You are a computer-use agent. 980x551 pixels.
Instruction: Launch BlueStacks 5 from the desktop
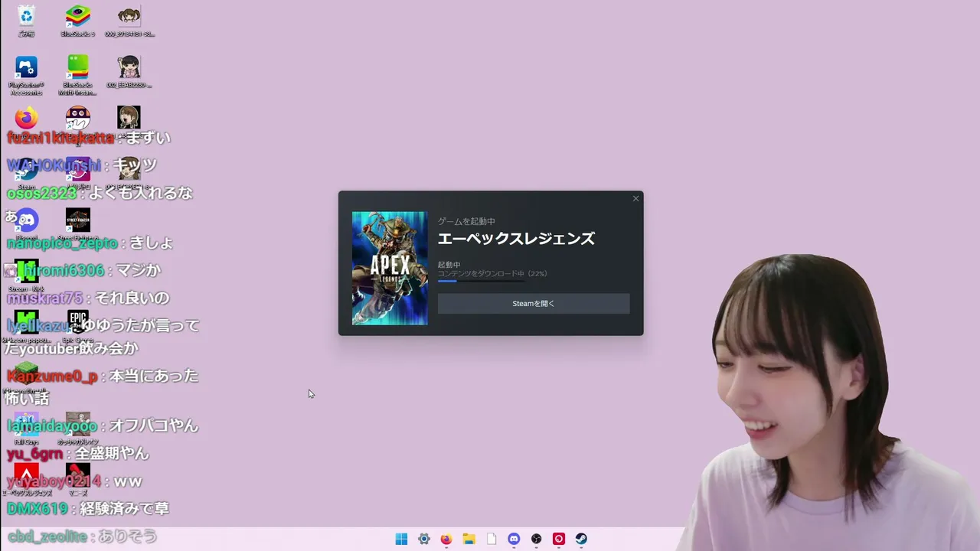click(77, 20)
